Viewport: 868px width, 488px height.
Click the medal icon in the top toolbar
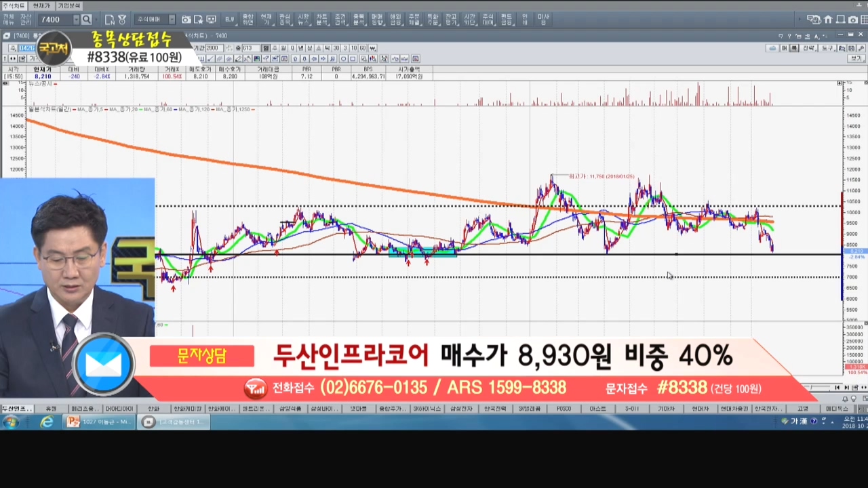(x=122, y=20)
